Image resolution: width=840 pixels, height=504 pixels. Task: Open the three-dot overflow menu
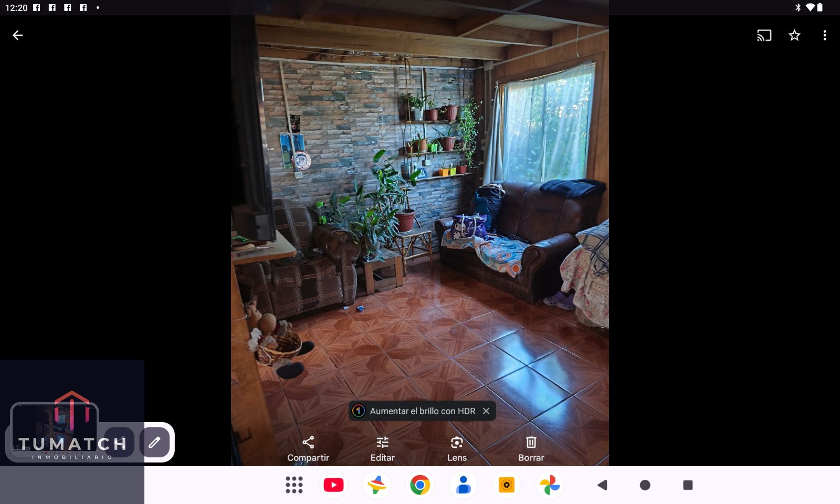[824, 35]
